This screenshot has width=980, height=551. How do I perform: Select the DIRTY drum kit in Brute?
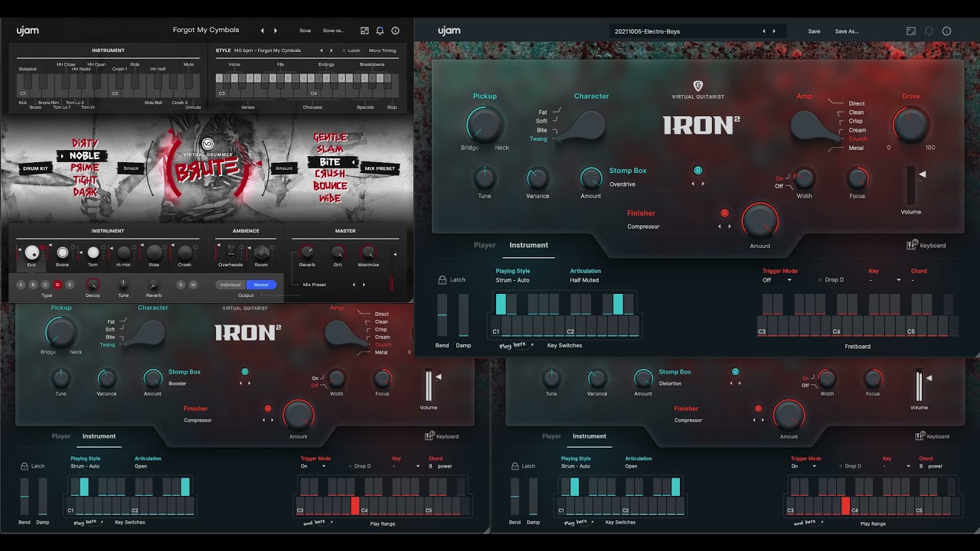pos(85,144)
